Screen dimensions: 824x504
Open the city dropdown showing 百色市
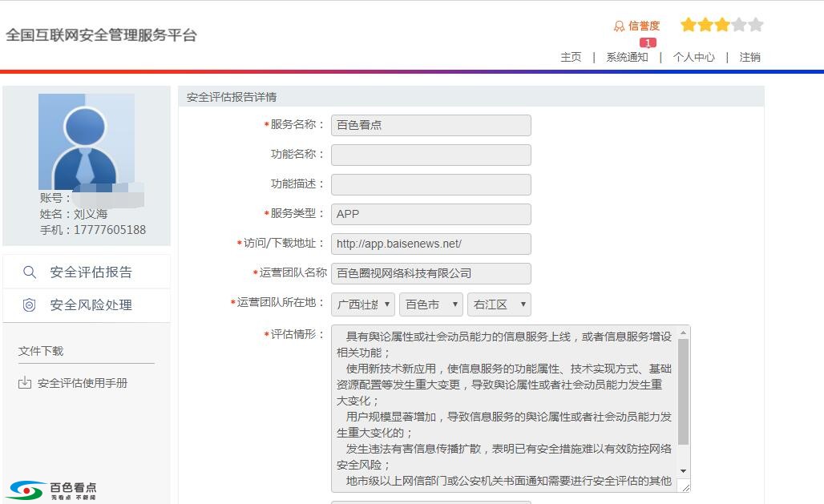(431, 304)
